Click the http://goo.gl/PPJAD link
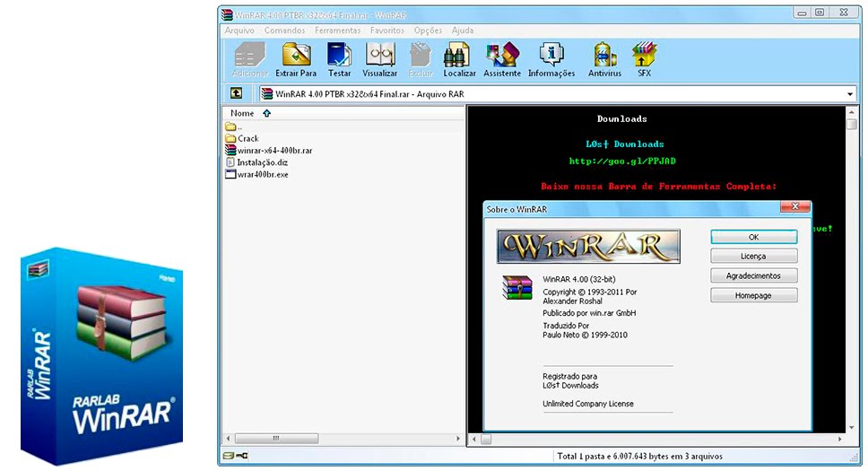868x471 pixels. coord(622,161)
